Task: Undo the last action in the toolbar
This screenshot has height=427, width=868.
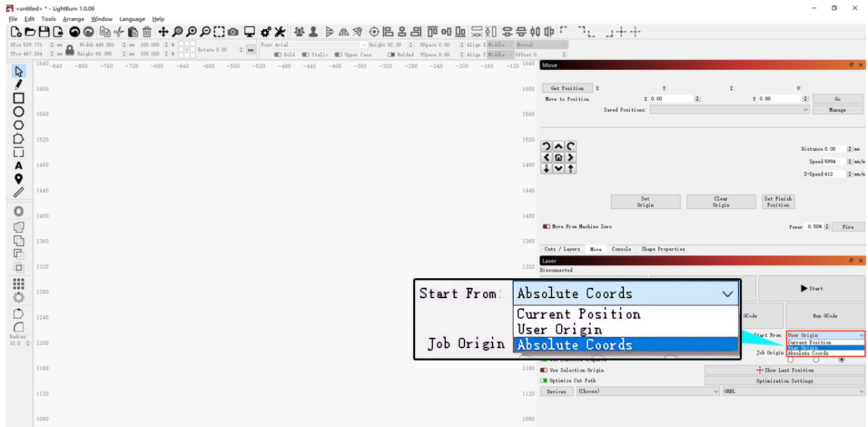Action: tap(75, 32)
